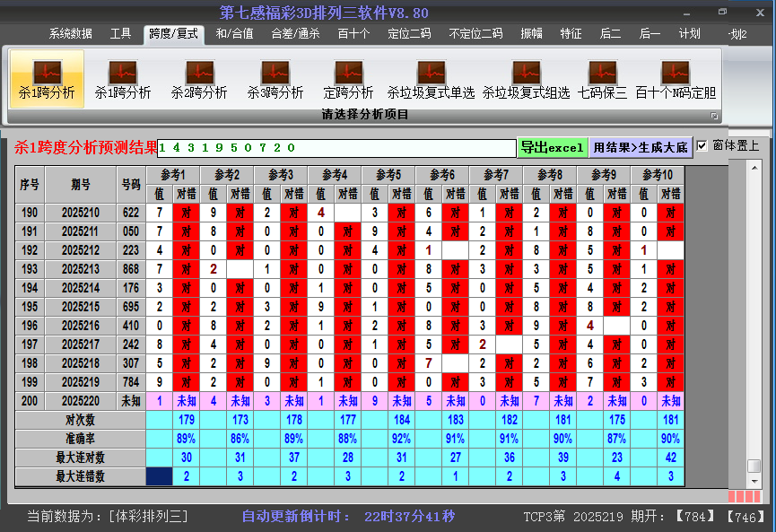
Task: Open the highlighted 杀1跨分析 tool
Action: click(x=47, y=79)
